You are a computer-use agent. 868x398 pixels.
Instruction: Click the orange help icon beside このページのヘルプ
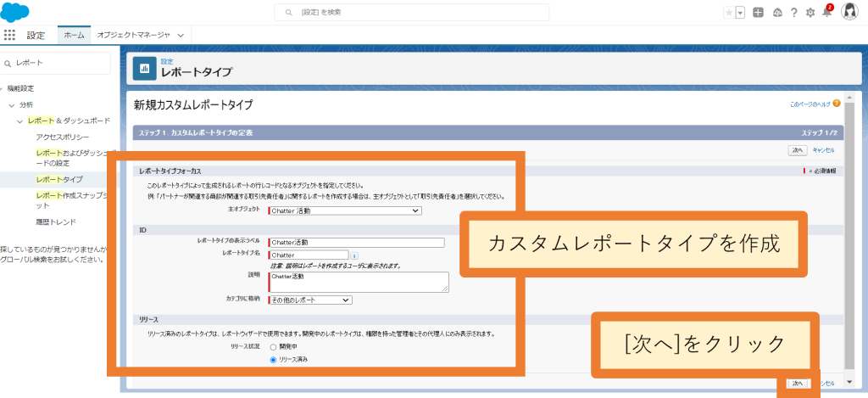837,103
